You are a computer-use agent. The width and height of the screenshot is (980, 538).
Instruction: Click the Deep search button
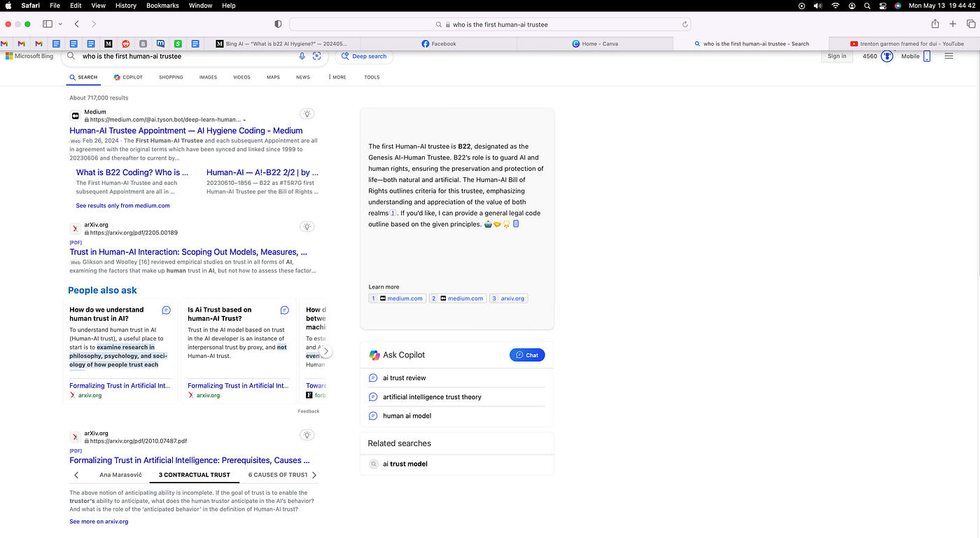coord(364,56)
